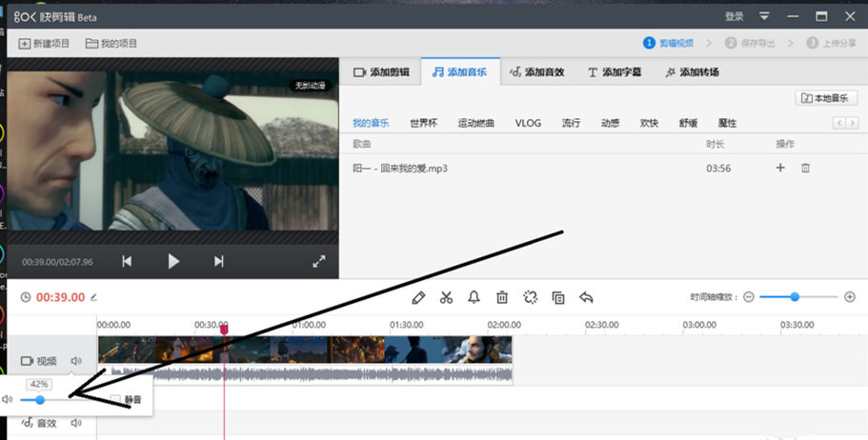Select the video clip thumbnails on the timeline
The image size is (868, 440).
click(305, 350)
